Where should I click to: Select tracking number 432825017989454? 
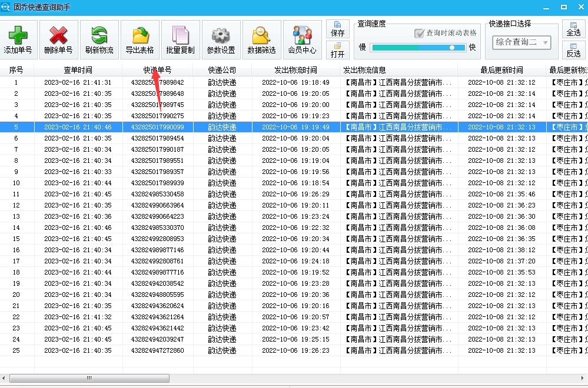158,138
